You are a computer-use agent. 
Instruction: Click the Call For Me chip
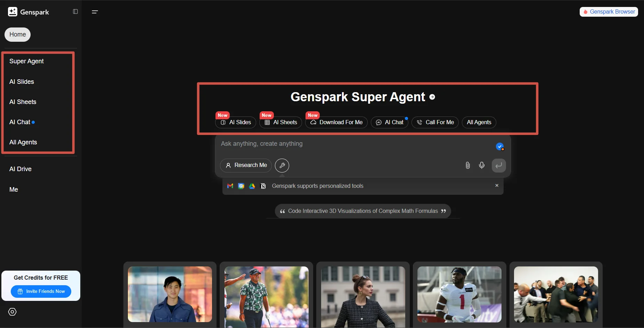tap(435, 122)
